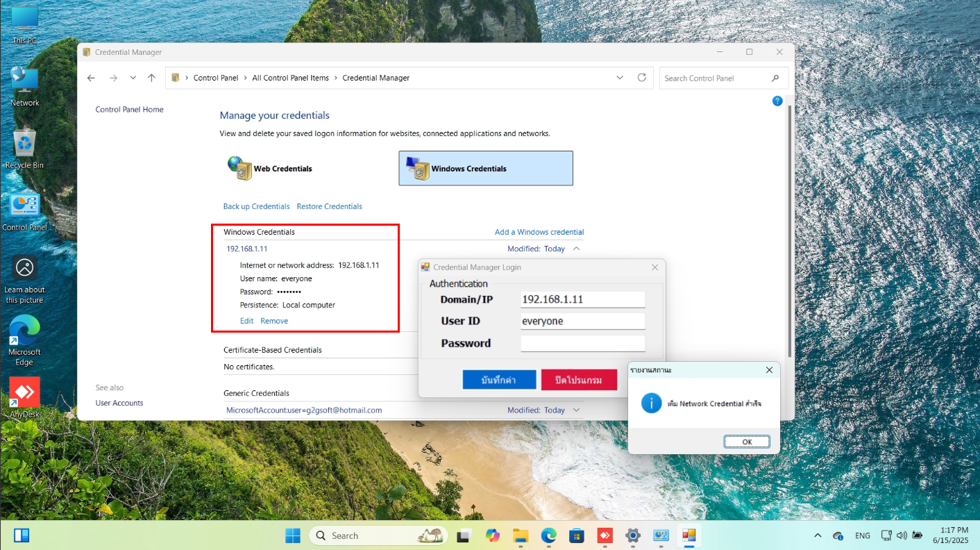Click Add a Windows credential link
Viewport: 980px width, 550px height.
point(539,232)
